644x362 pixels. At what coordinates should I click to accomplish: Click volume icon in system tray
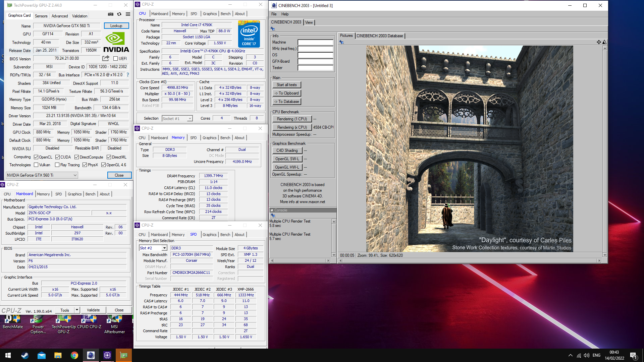tap(587, 356)
